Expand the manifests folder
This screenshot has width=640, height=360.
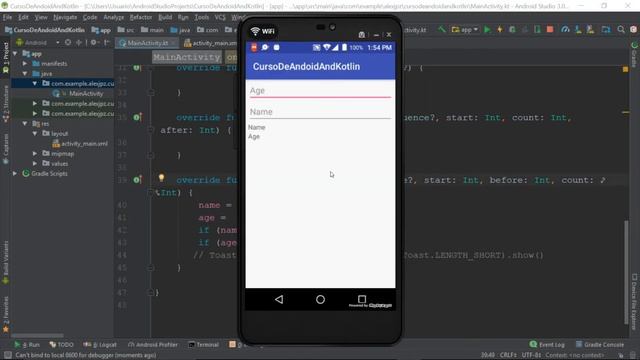pyautogui.click(x=25, y=64)
